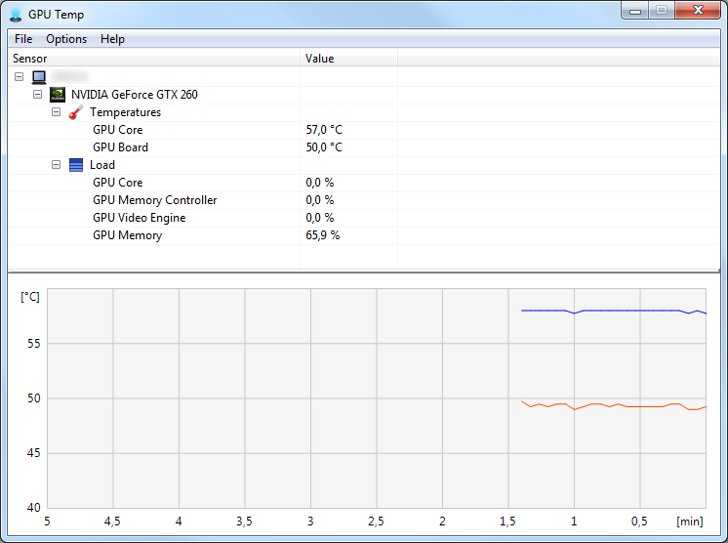This screenshot has width=728, height=543.
Task: Click the computer icon in the tree
Action: [39, 77]
